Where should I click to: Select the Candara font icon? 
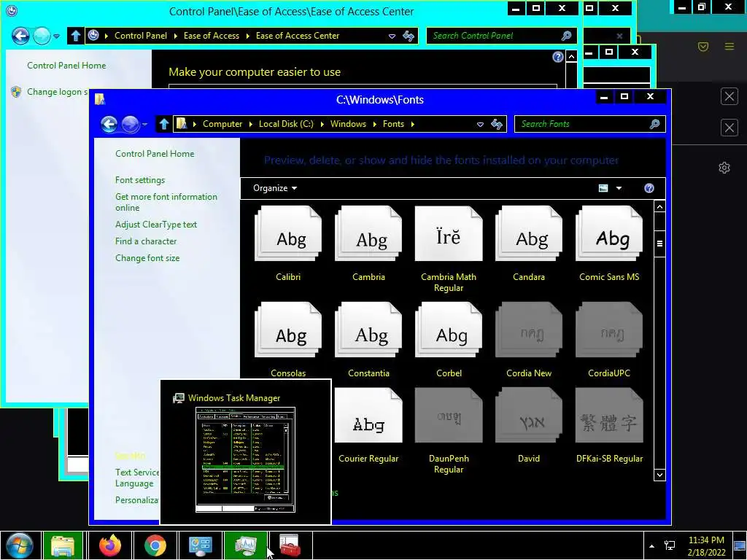529,234
